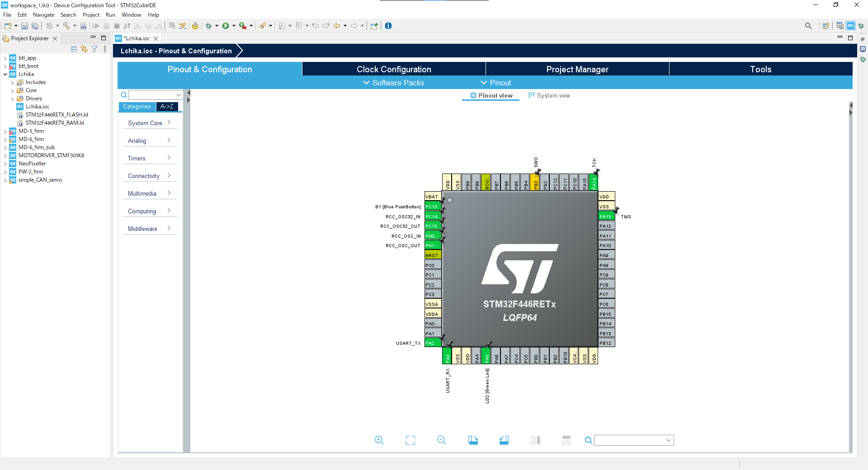Click the horizontal split view icon
868x470 pixels.
566,440
